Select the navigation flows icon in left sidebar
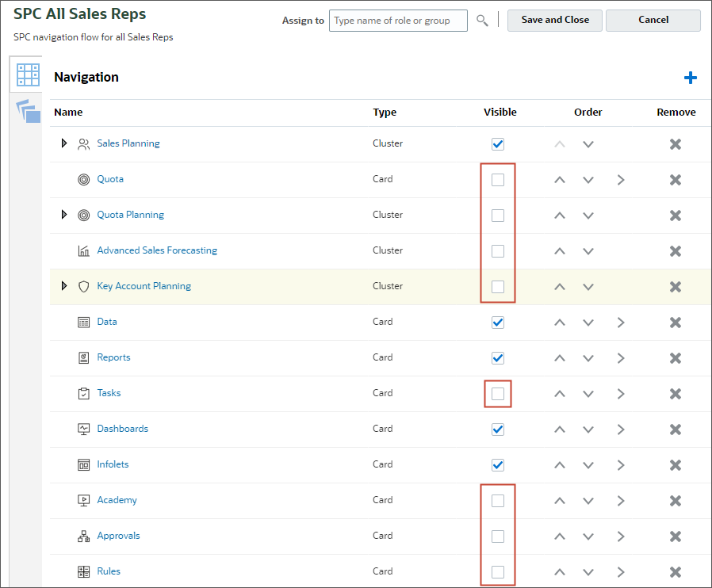The height and width of the screenshot is (588, 712). coord(26,111)
